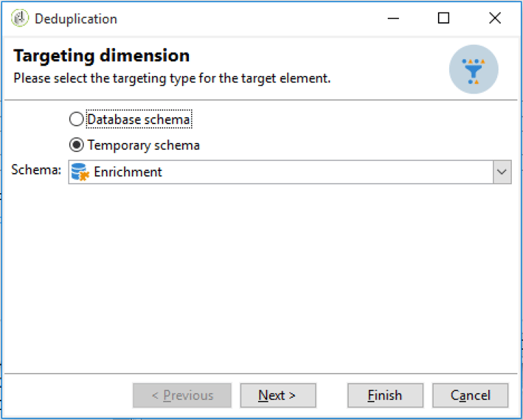Select the Temporary schema radio button
Image resolution: width=523 pixels, height=420 pixels.
77,145
